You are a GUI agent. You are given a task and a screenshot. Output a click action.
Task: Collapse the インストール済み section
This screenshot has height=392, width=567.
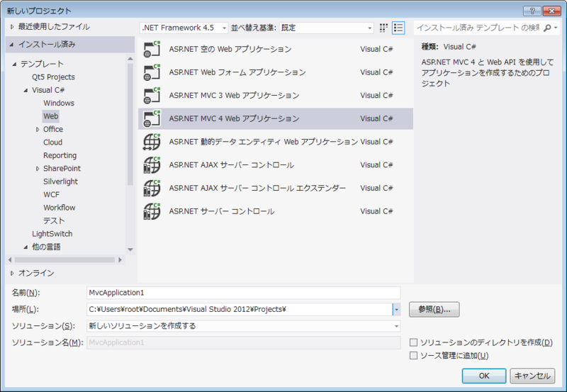tap(11, 45)
